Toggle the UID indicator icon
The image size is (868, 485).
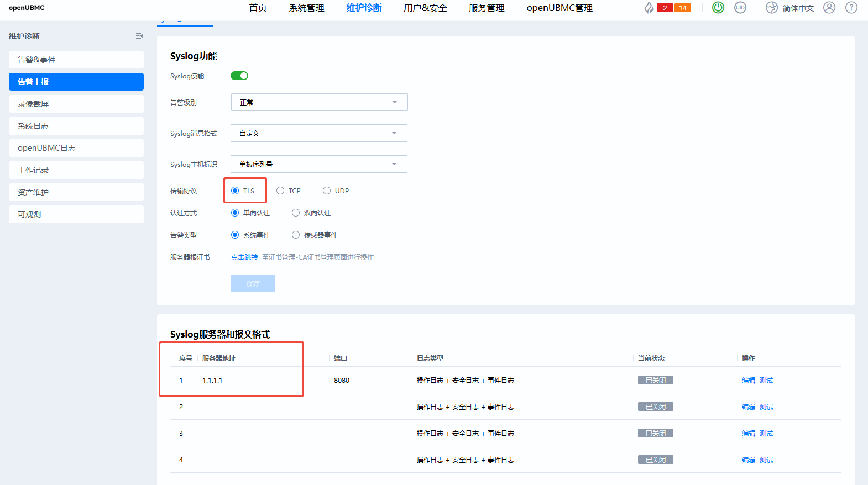click(x=740, y=8)
